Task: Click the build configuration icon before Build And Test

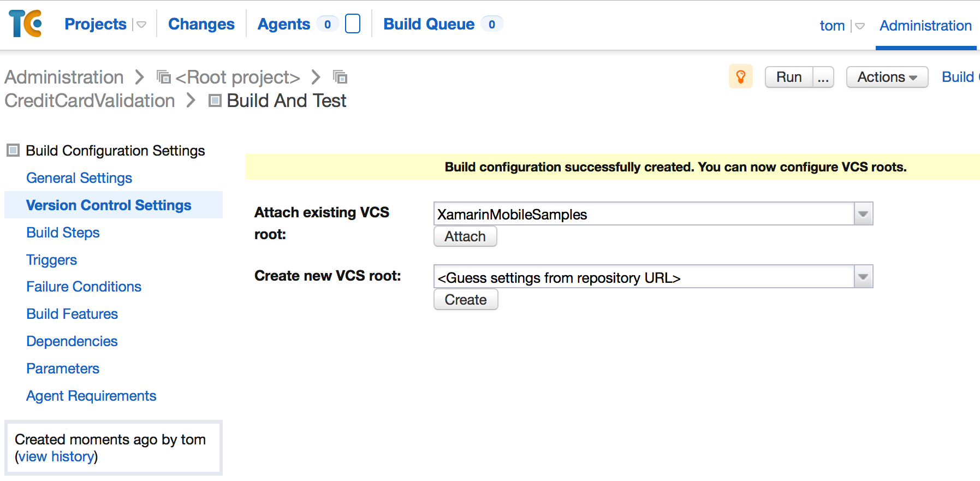Action: tap(214, 100)
